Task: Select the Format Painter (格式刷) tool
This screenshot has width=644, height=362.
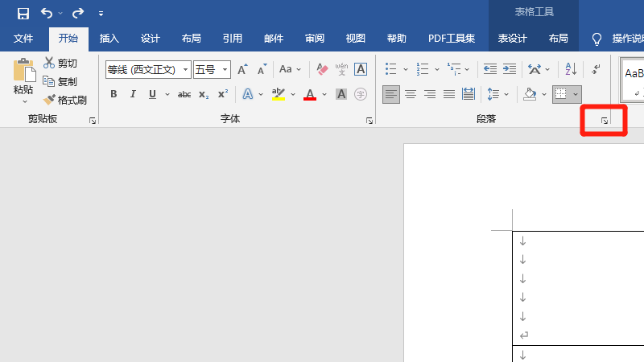Action: click(65, 100)
